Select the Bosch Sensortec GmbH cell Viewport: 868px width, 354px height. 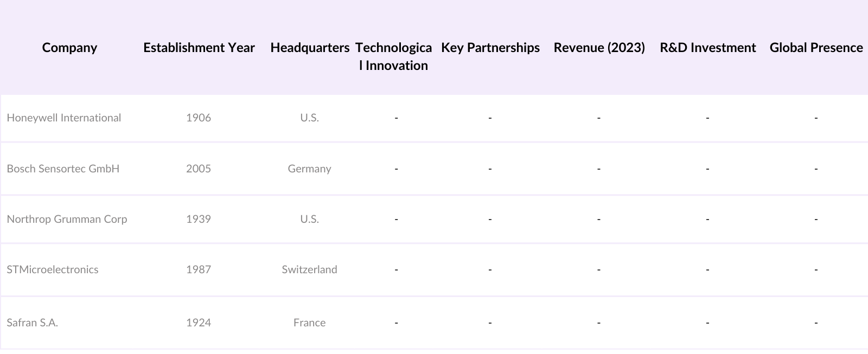pyautogui.click(x=63, y=169)
